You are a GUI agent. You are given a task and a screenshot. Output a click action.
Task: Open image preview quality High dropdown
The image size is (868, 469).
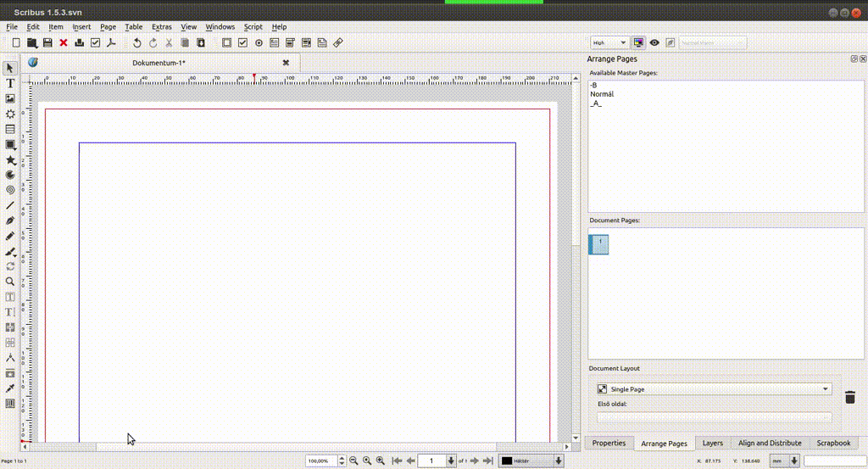click(609, 42)
